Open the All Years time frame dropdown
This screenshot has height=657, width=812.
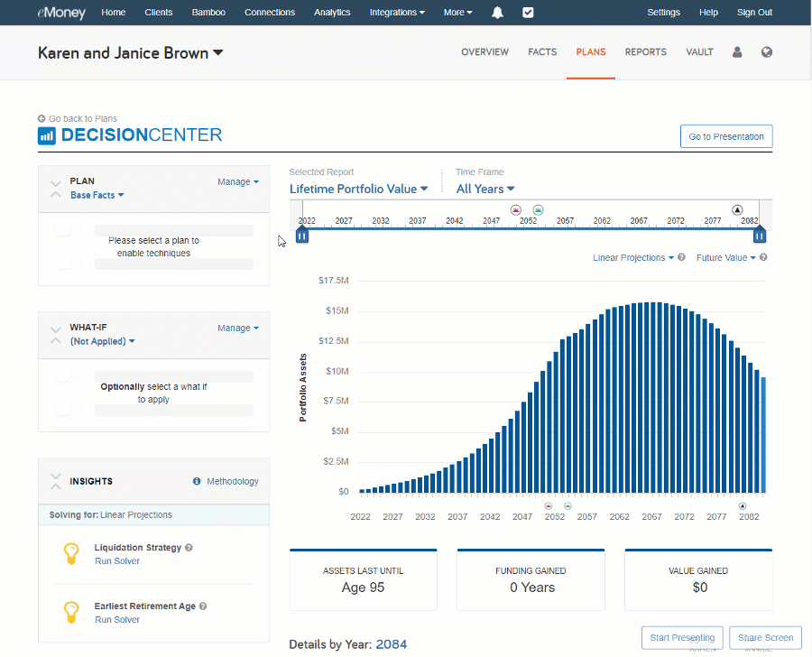(x=485, y=190)
